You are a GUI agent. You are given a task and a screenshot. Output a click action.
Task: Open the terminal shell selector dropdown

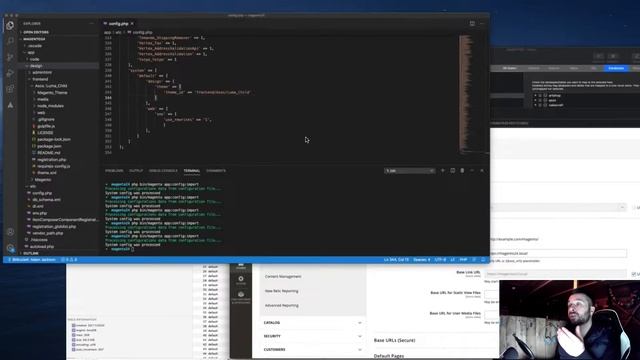[x=409, y=171]
